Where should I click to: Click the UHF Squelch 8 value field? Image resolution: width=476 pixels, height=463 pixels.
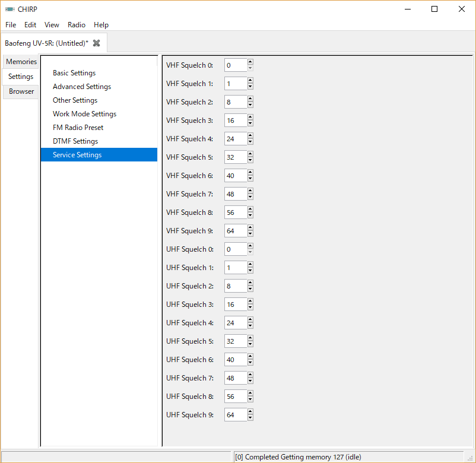tap(236, 397)
